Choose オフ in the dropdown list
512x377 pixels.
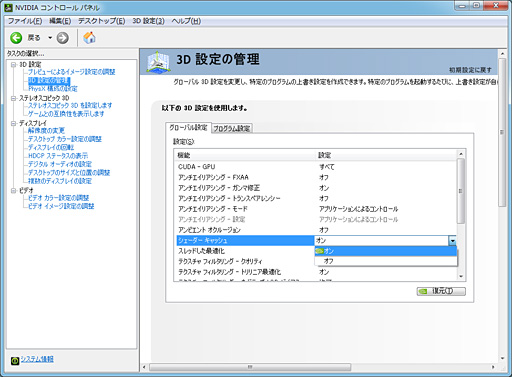pos(386,261)
